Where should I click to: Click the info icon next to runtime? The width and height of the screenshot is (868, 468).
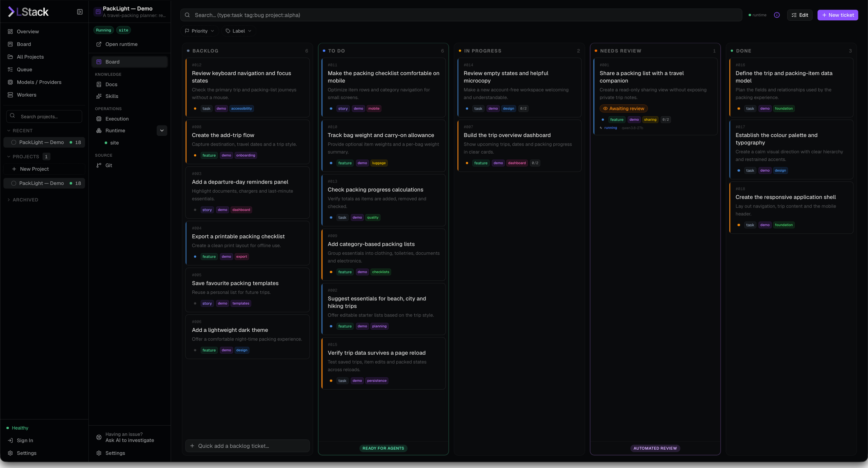[777, 15]
